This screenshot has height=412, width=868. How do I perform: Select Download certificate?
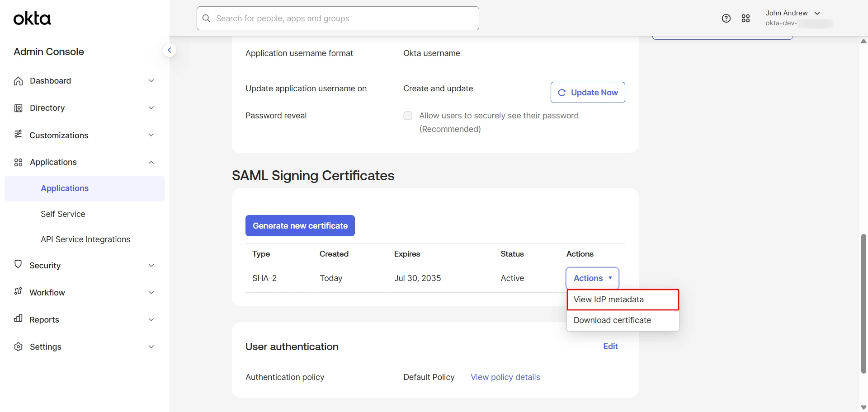[623, 320]
